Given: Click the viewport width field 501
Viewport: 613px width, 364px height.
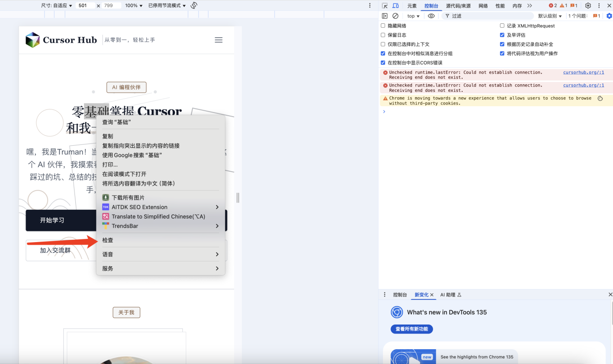Looking at the screenshot, I should [85, 5].
